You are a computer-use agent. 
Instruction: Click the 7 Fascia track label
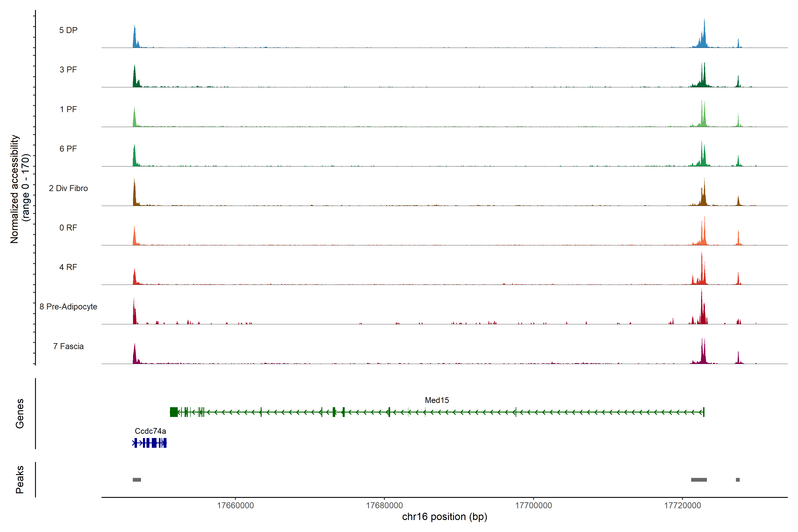click(x=68, y=346)
